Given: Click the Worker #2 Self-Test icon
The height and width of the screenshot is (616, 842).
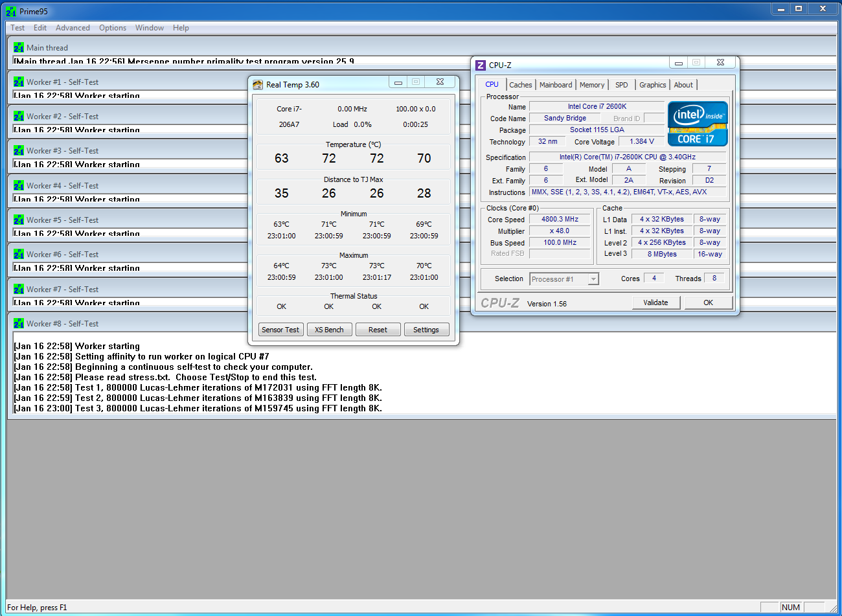Looking at the screenshot, I should 19,116.
